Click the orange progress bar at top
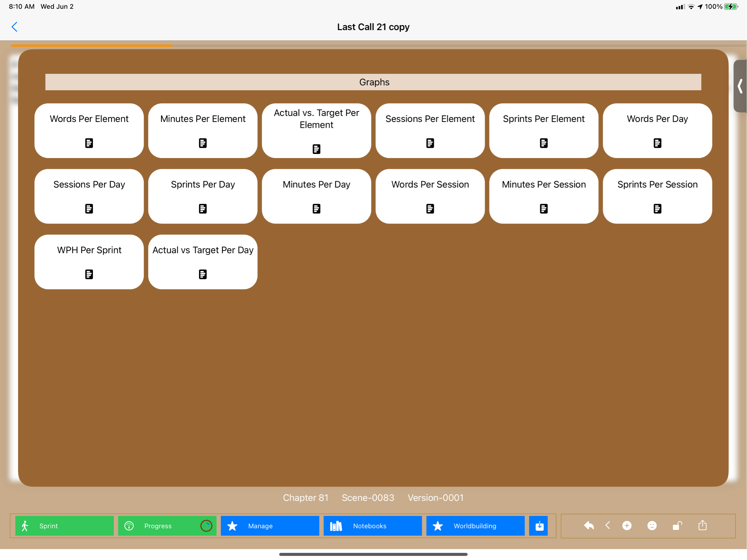 click(92, 45)
